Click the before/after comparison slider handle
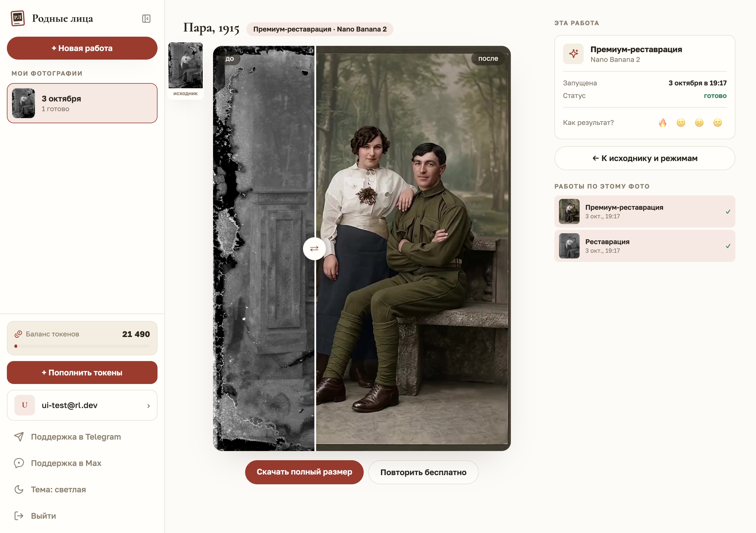Viewport: 756px width, 533px height. point(314,248)
